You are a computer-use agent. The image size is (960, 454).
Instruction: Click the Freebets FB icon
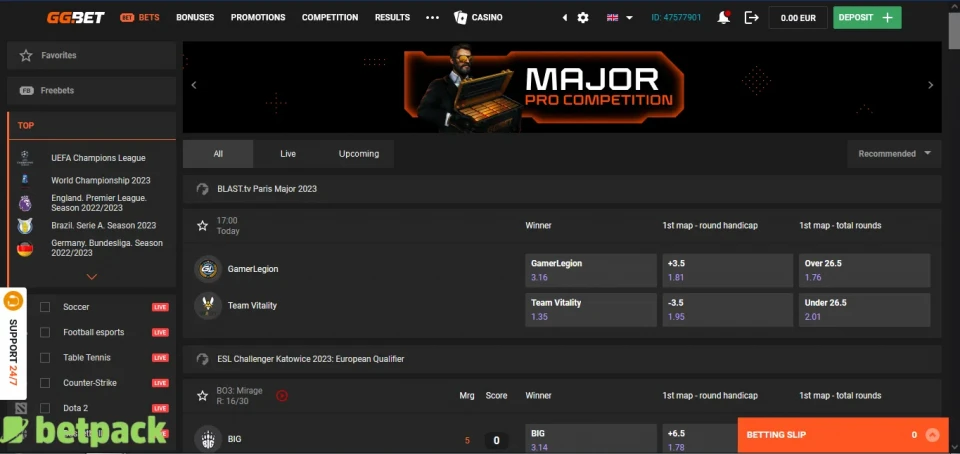26,91
